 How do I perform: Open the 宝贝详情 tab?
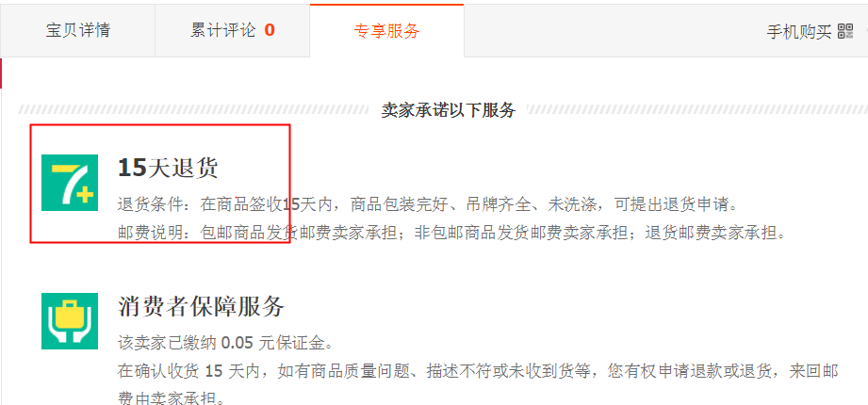[77, 30]
